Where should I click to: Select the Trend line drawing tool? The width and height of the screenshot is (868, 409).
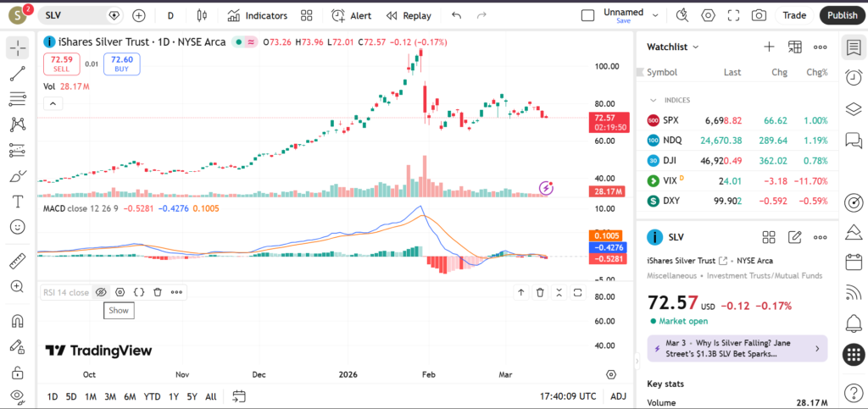17,74
